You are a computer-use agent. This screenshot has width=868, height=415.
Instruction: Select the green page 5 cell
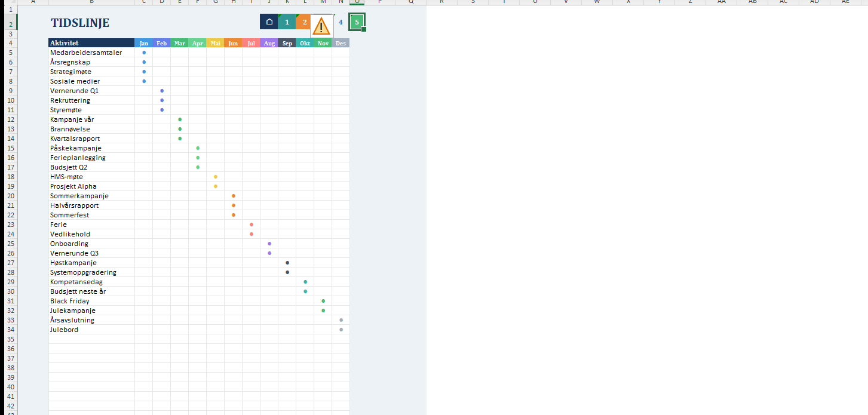(x=357, y=22)
